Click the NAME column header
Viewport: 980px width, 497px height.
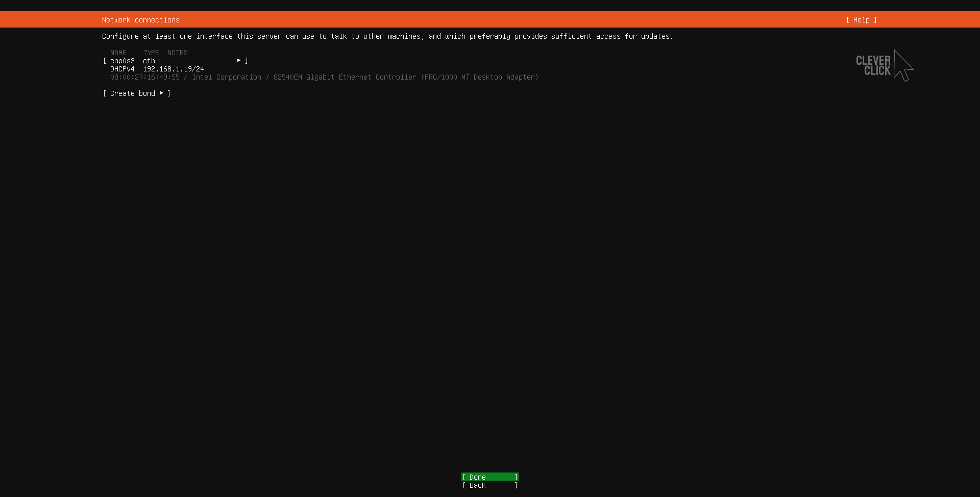click(118, 53)
